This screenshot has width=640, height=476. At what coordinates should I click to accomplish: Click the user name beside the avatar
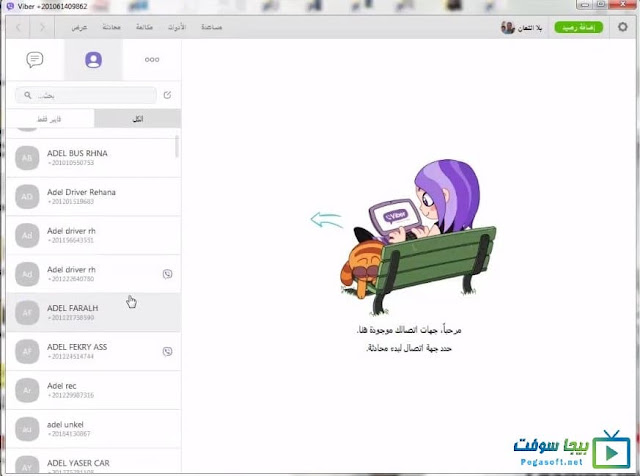coord(530,28)
